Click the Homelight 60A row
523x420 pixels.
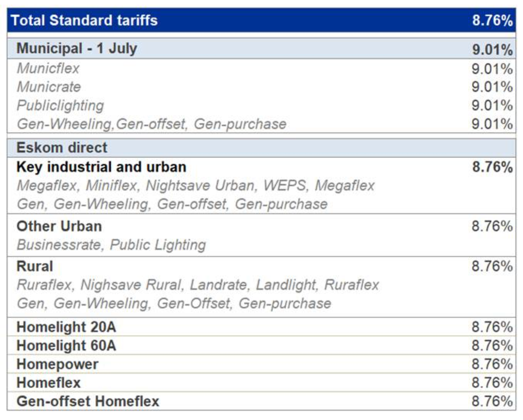pyautogui.click(x=261, y=345)
